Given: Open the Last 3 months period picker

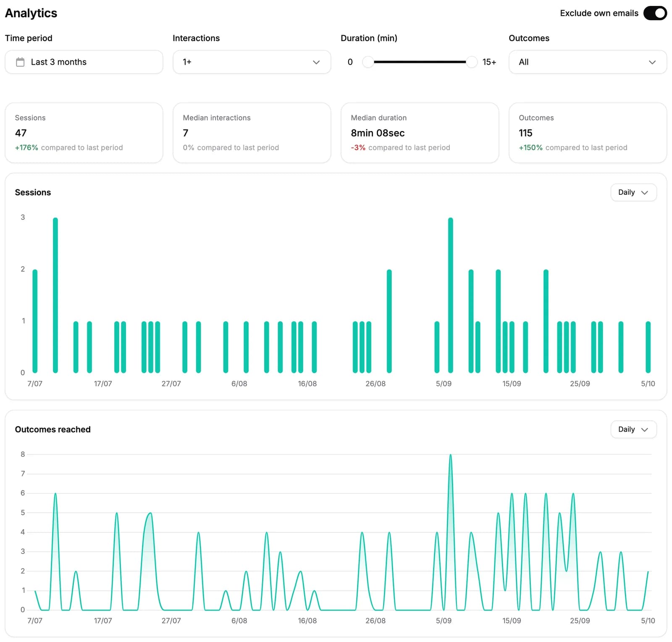Looking at the screenshot, I should 84,62.
